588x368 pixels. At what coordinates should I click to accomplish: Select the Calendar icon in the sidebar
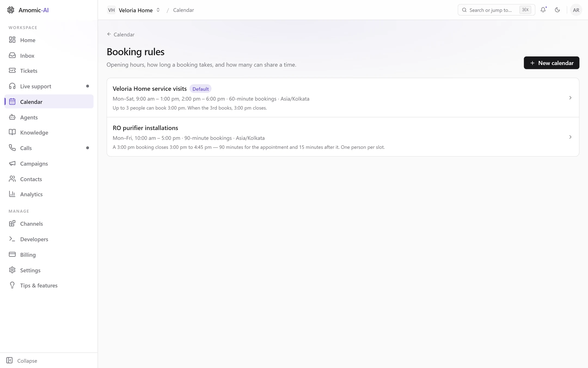coord(12,102)
